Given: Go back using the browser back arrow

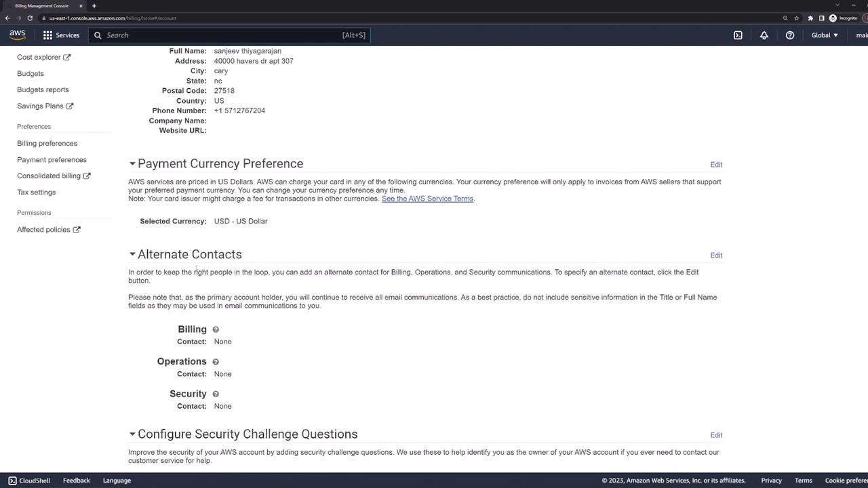Looking at the screenshot, I should [7, 18].
